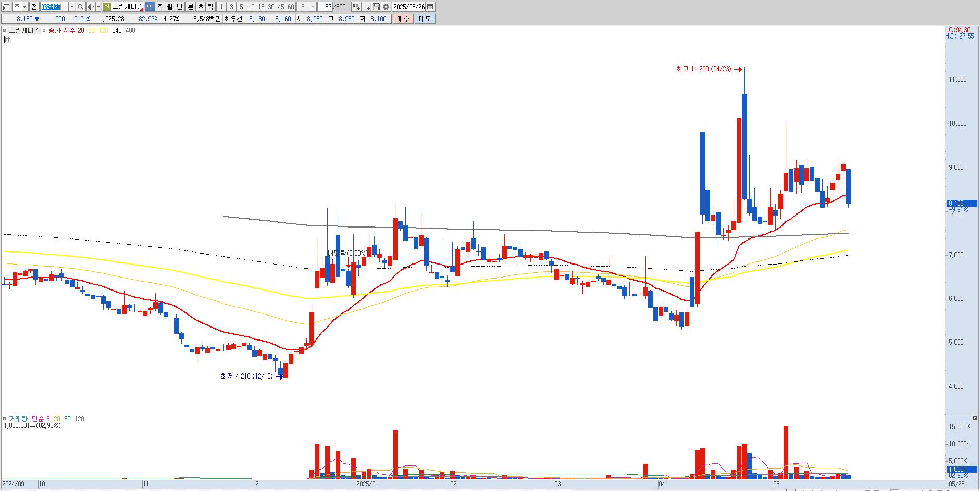Click the 종가 지수 20 moving average label
Viewport: 980px width, 491px height.
[66, 30]
